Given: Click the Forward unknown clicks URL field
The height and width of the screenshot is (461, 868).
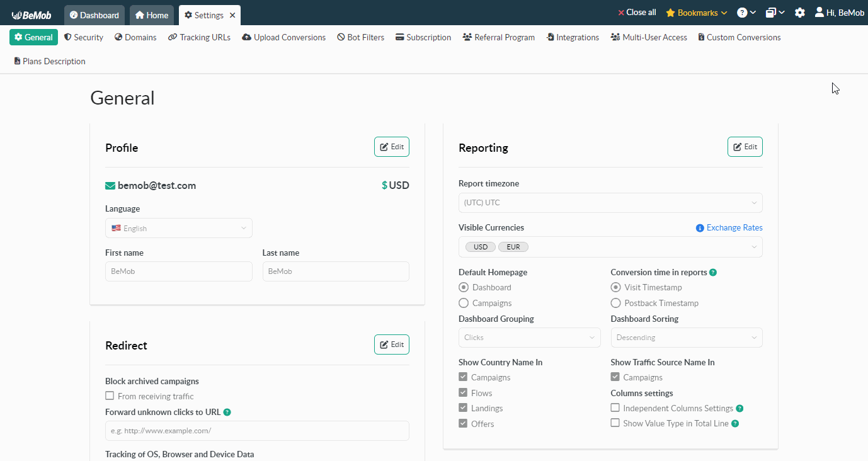Looking at the screenshot, I should (257, 431).
